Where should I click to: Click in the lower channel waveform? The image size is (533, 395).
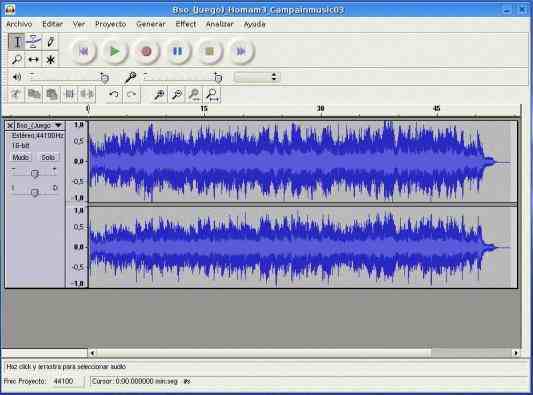pyautogui.click(x=303, y=247)
